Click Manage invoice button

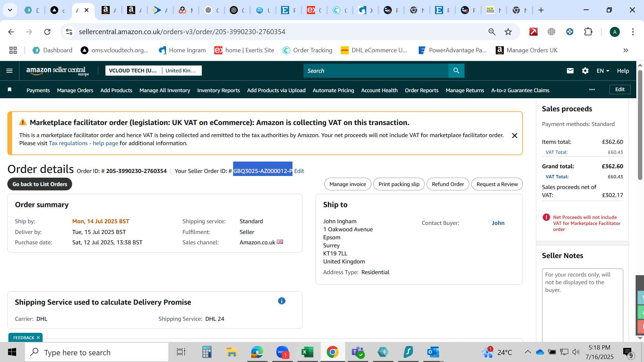click(347, 184)
